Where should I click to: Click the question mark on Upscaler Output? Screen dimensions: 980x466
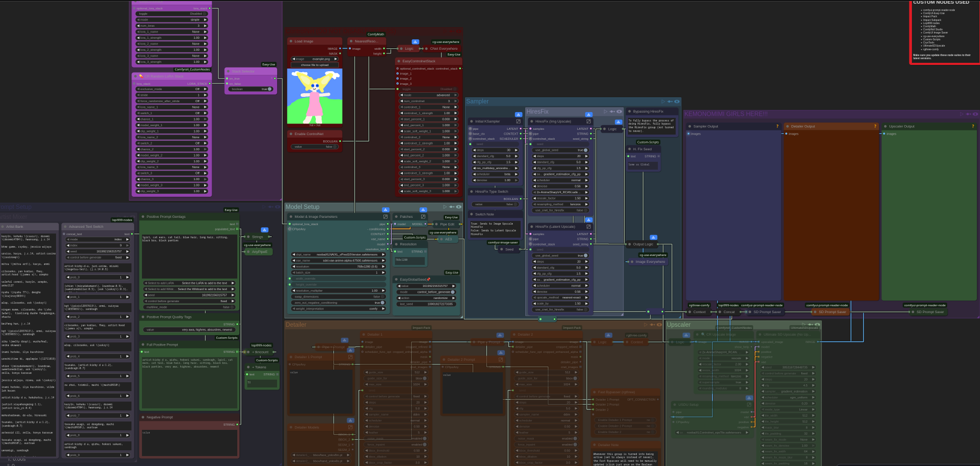coord(973,126)
